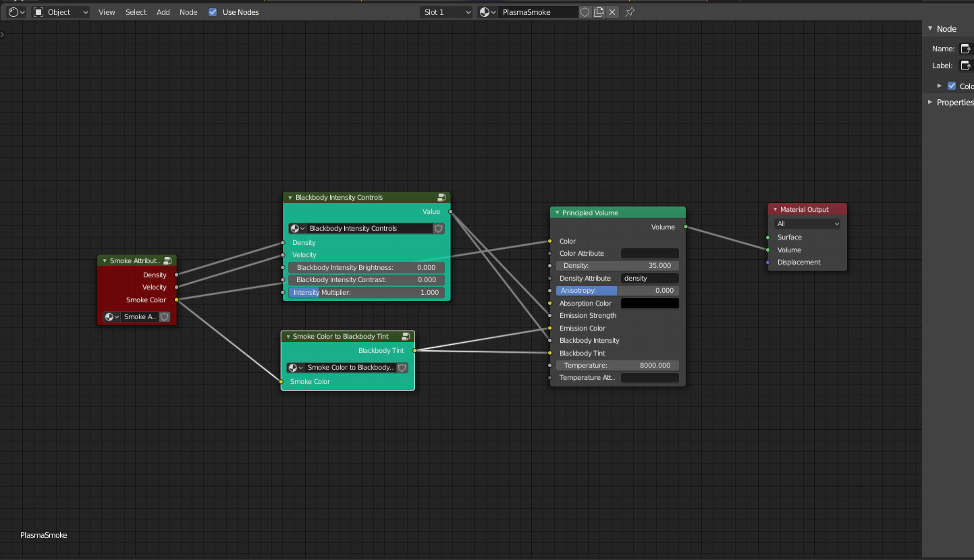
Task: Click the Label field icon in the Node panel
Action: click(x=966, y=65)
